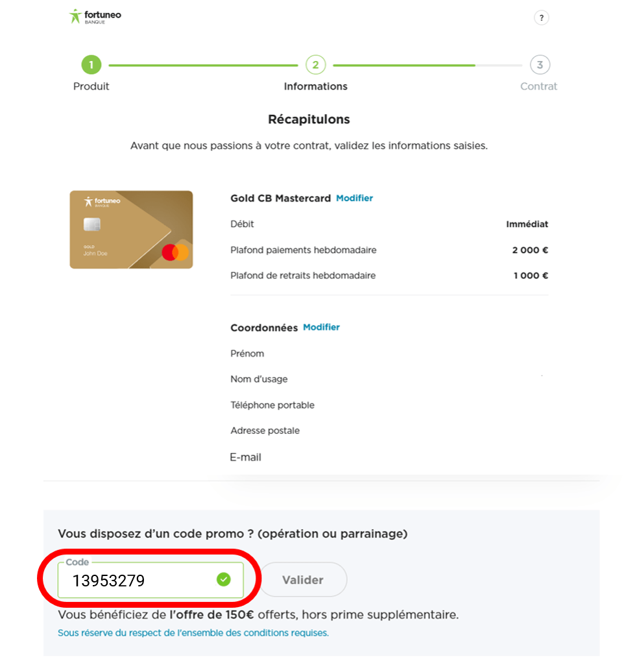Select the Contrat step label
The image size is (624, 672).
click(x=539, y=86)
